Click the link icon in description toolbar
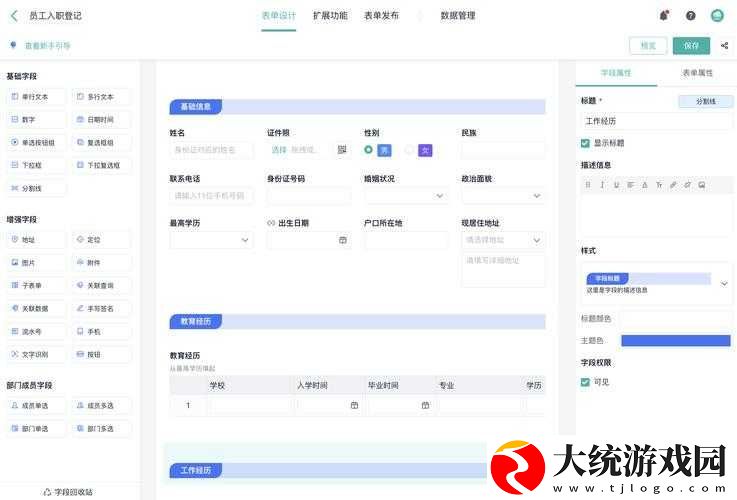Screen dimensions: 737x500 tap(673, 185)
